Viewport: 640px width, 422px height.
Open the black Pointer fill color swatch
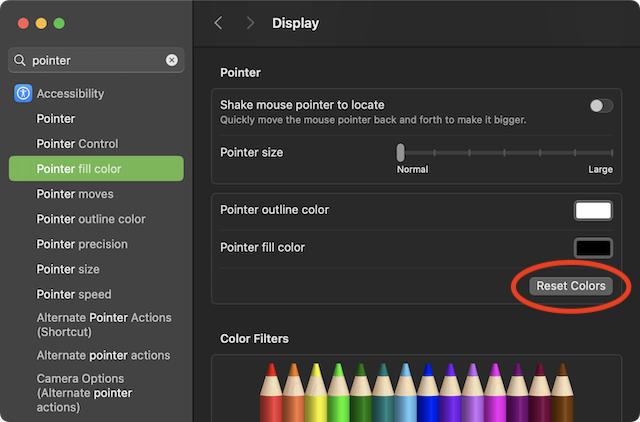pyautogui.click(x=593, y=248)
